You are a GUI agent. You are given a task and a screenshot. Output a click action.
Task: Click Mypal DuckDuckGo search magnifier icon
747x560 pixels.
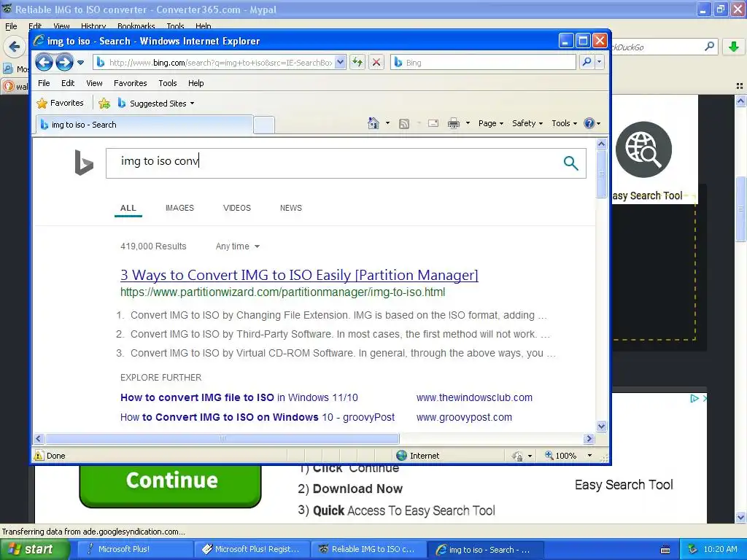tap(709, 46)
